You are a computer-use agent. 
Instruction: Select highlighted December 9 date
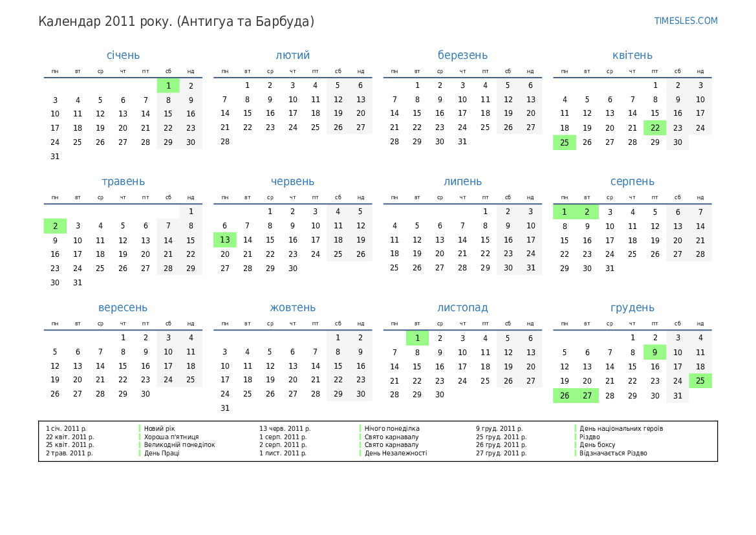(654, 353)
